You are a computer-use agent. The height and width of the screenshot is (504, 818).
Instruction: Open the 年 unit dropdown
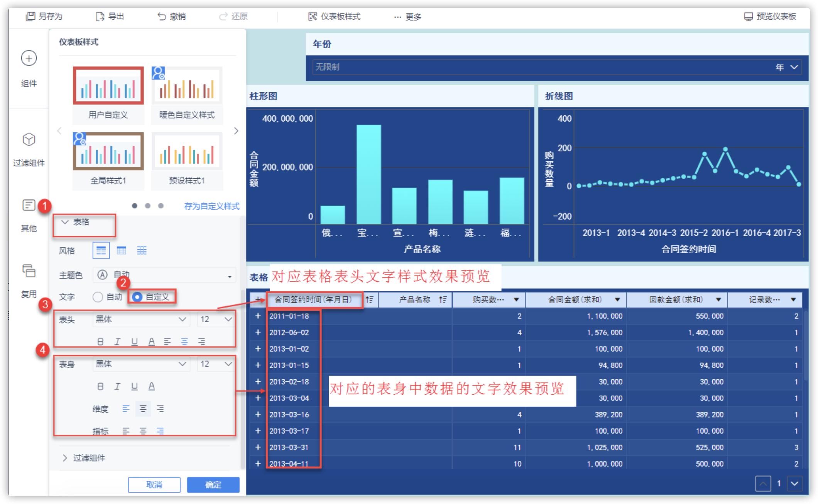click(787, 67)
